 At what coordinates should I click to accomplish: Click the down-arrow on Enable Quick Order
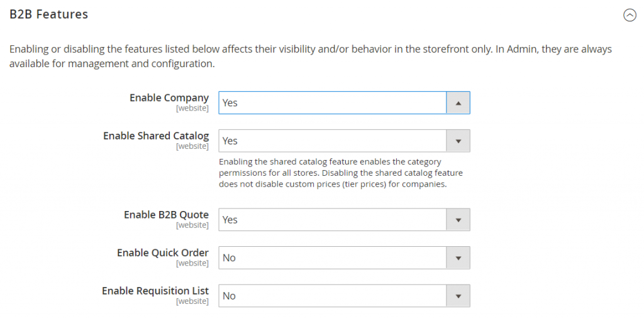[458, 258]
